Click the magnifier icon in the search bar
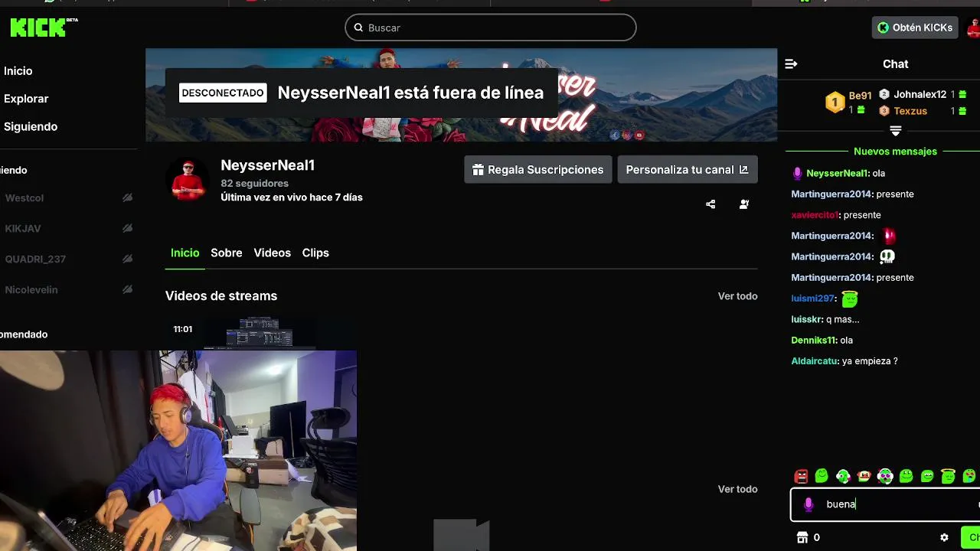The image size is (980, 551). pos(358,28)
